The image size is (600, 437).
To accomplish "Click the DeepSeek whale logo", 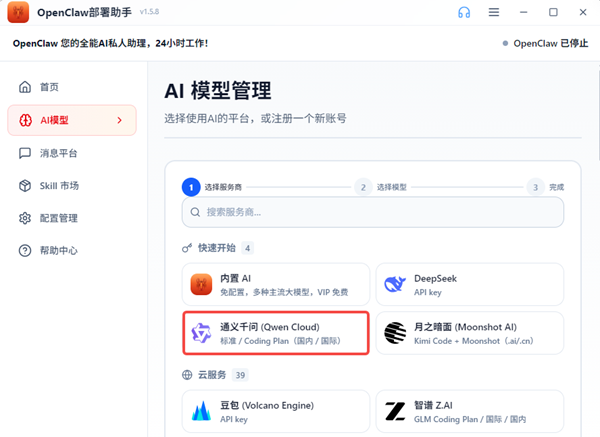I will [x=395, y=284].
